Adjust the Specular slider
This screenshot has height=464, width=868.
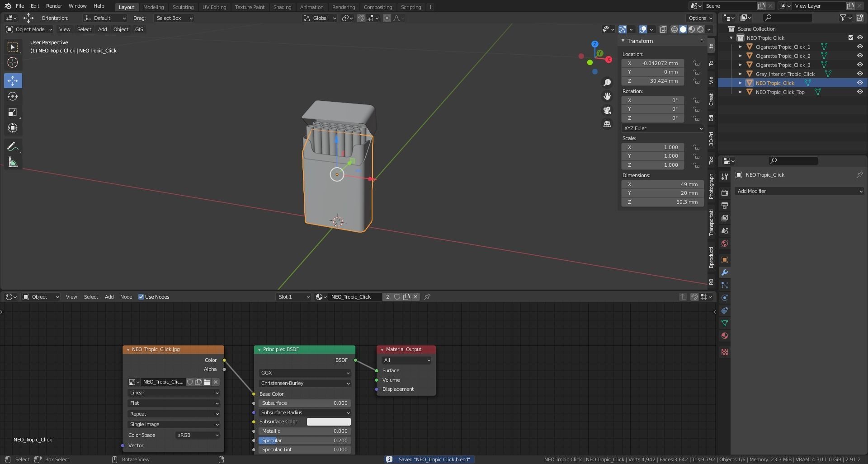pos(305,441)
